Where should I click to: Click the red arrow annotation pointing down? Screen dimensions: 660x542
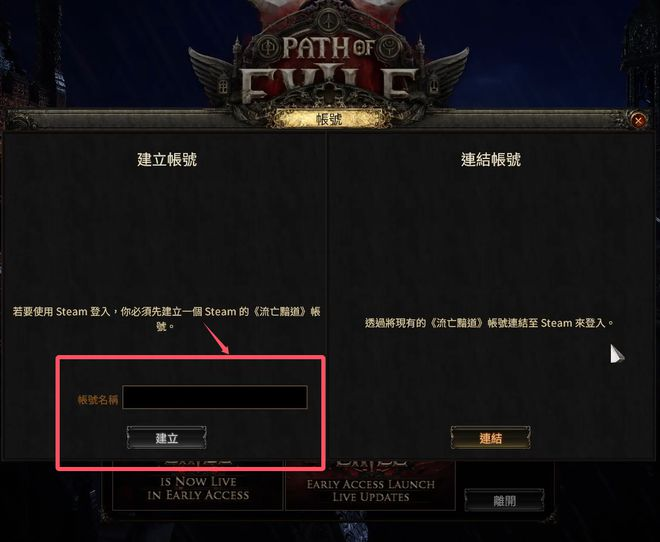(x=216, y=339)
